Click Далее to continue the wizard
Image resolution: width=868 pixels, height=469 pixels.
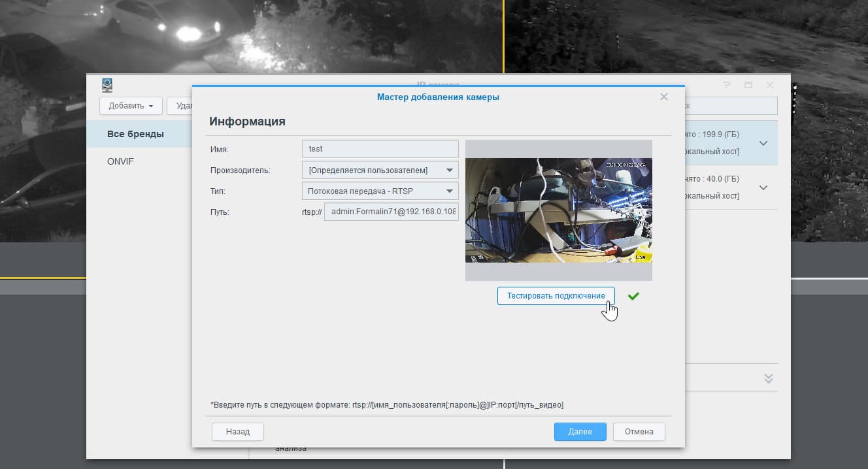580,432
